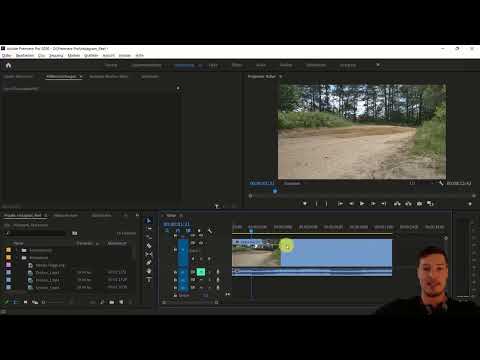Viewport: 480px width, 360px height.
Task: Go to Out point in Program monitor
Action: point(384,203)
